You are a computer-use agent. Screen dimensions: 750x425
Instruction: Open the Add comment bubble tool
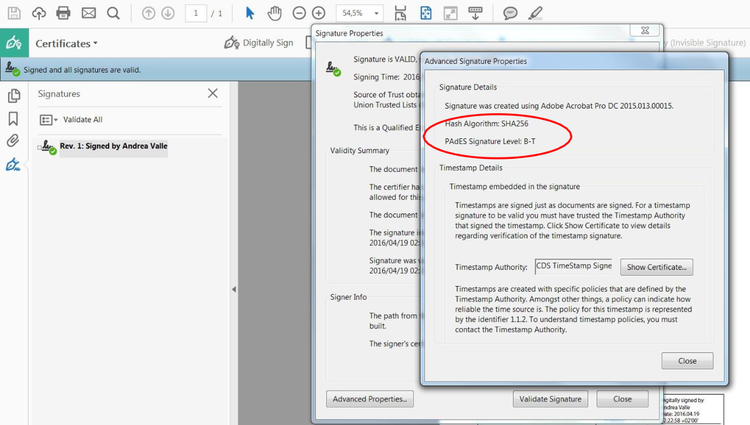click(x=510, y=13)
